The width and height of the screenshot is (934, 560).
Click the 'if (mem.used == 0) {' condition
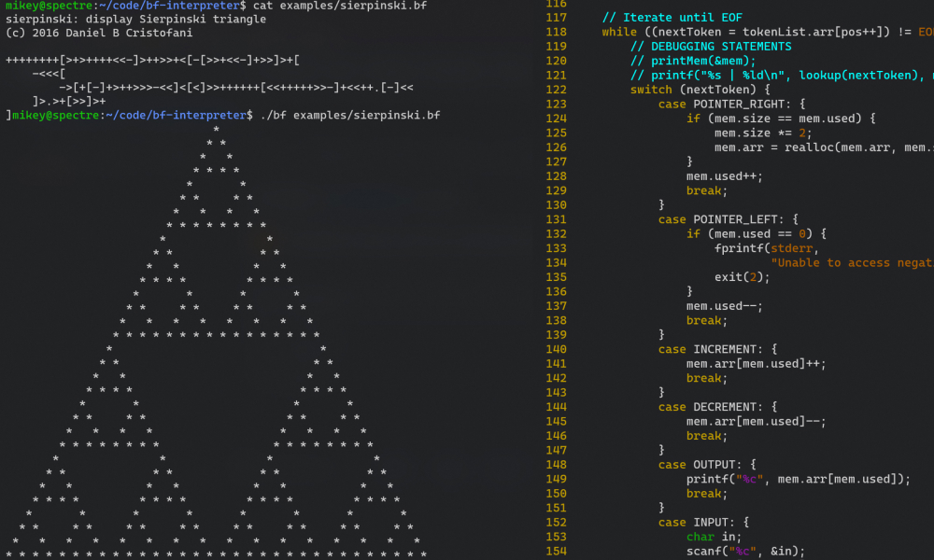coord(757,234)
